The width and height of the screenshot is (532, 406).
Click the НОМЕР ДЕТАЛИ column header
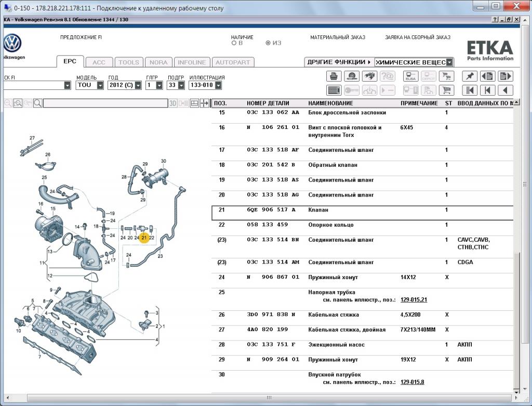tap(268, 103)
